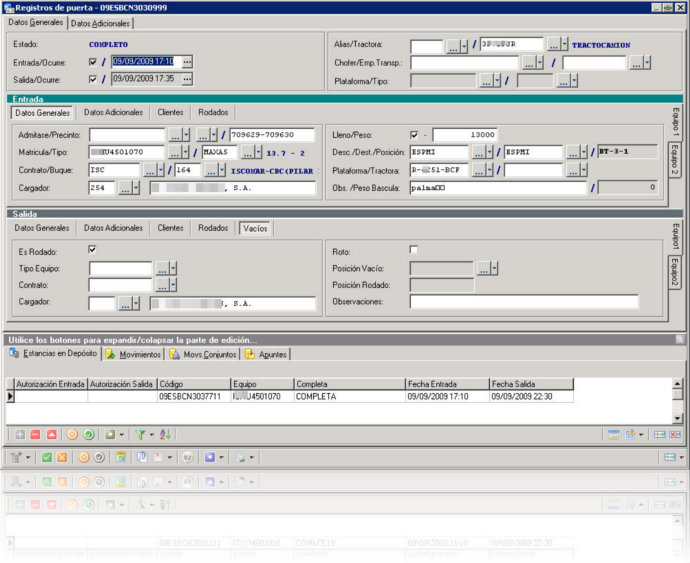Click the remove grid column icon with red X

pyautogui.click(x=675, y=435)
